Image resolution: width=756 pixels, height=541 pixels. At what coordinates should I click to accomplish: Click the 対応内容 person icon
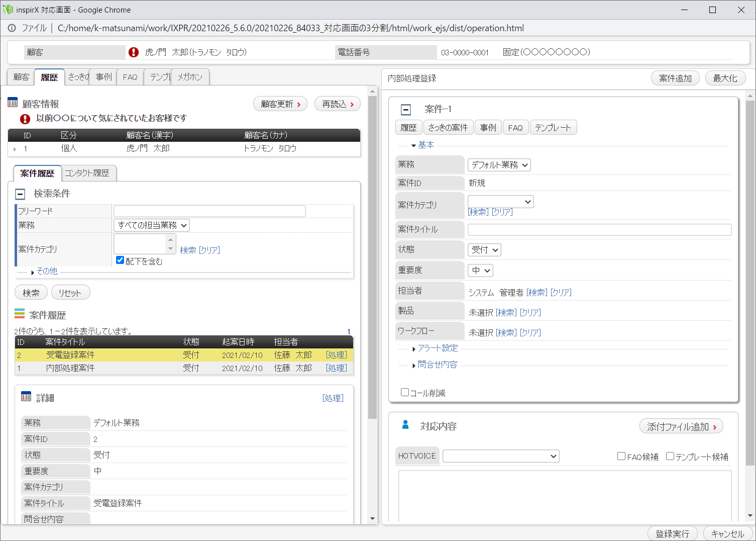405,425
